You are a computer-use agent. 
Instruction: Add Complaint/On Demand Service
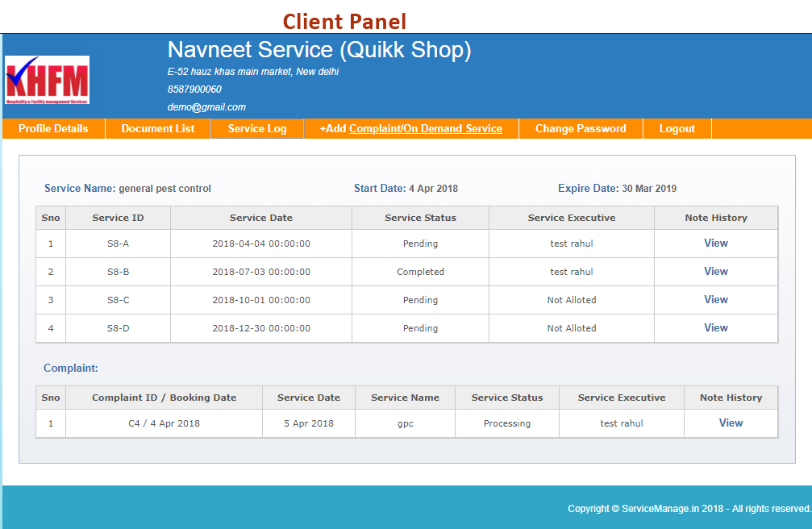(x=411, y=128)
